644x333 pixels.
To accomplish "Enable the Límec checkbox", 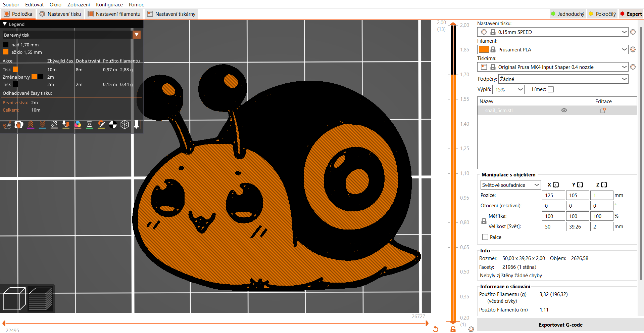I will point(551,89).
